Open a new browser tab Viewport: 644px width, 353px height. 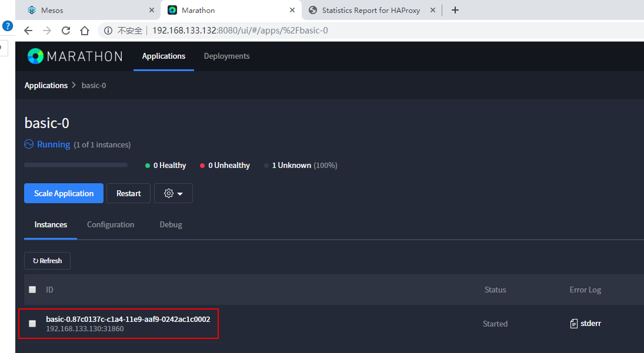[x=455, y=10]
